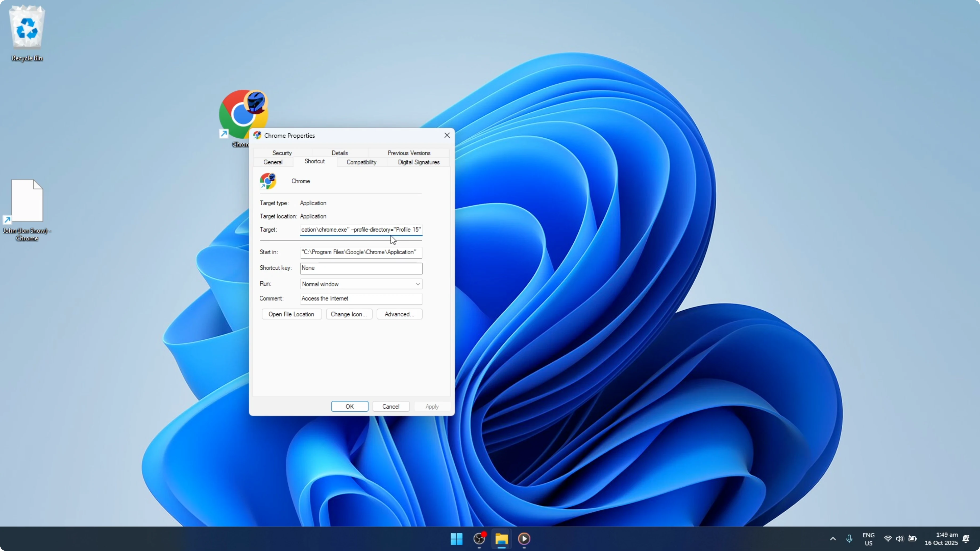Screen dimensions: 980x551
Task: Click the Target input field
Action: coord(361,230)
